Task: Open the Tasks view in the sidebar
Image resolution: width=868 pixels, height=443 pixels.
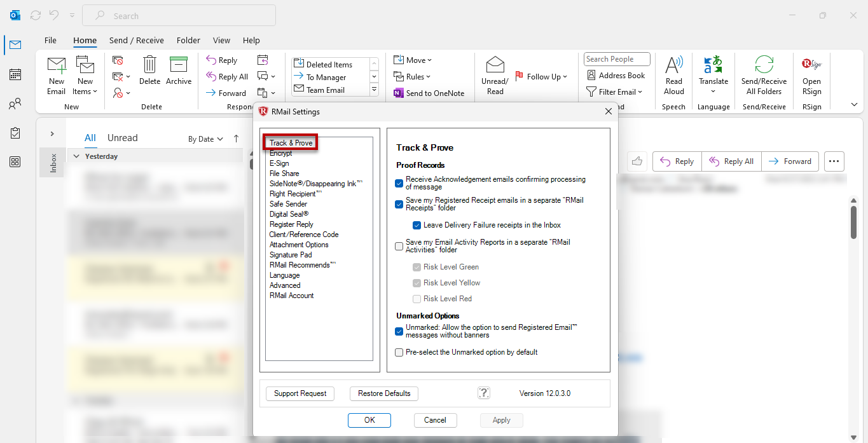Action: coord(15,133)
